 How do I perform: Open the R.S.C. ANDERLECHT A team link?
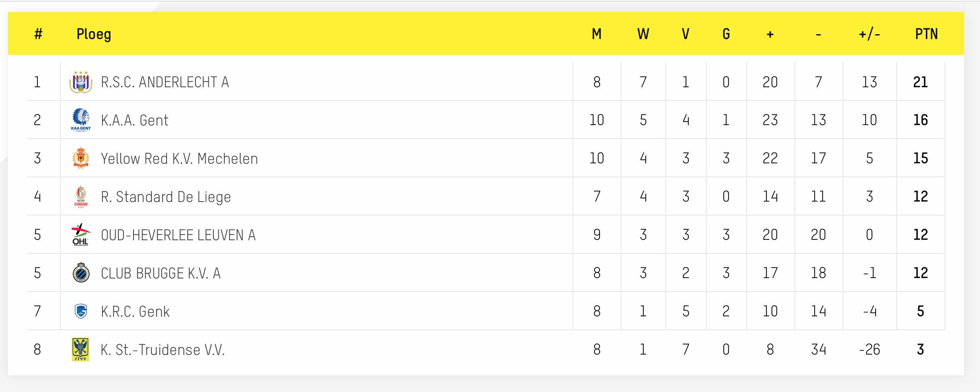tap(165, 82)
